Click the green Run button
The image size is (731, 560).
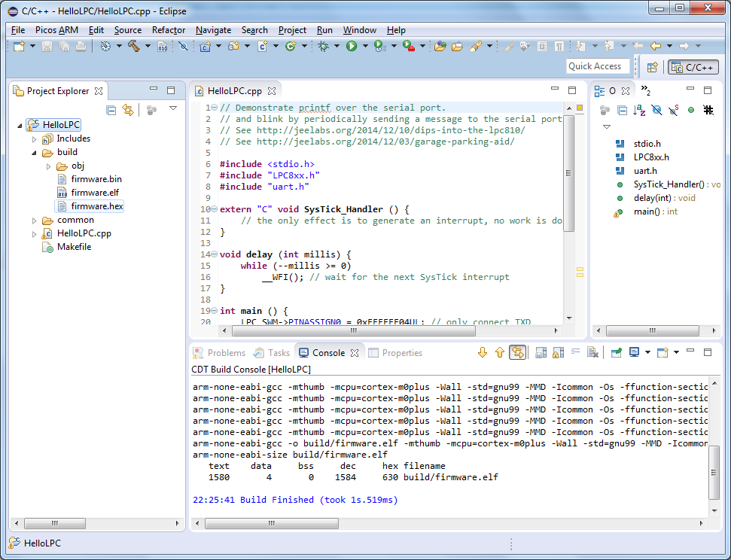pos(352,46)
